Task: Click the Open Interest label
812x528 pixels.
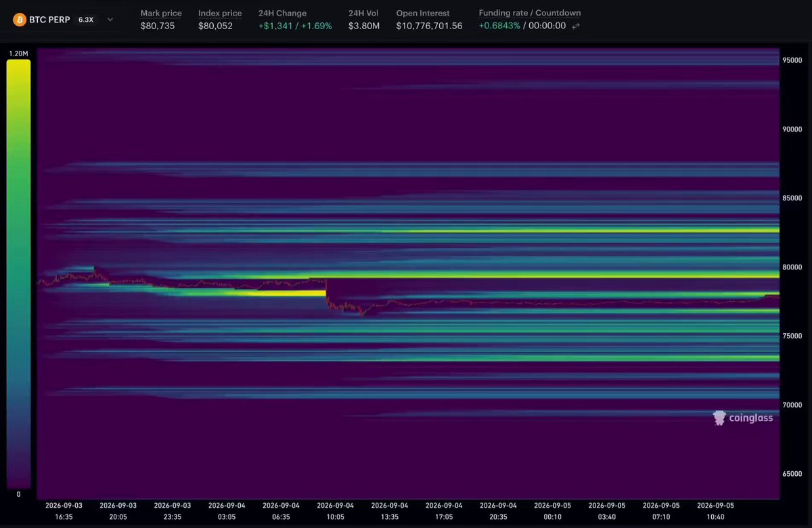Action: click(423, 13)
